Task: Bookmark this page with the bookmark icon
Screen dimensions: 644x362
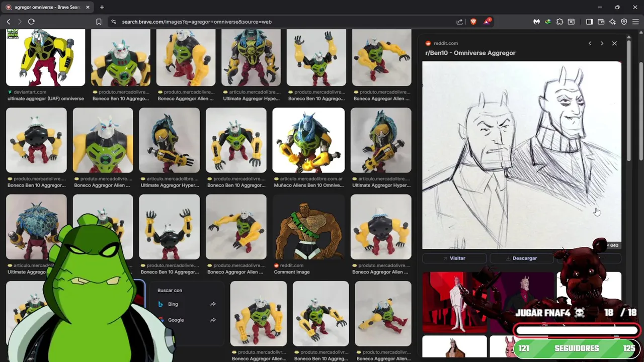Action: pyautogui.click(x=99, y=22)
